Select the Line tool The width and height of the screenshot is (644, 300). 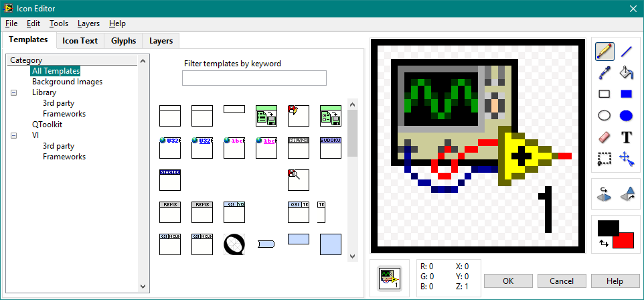point(627,51)
